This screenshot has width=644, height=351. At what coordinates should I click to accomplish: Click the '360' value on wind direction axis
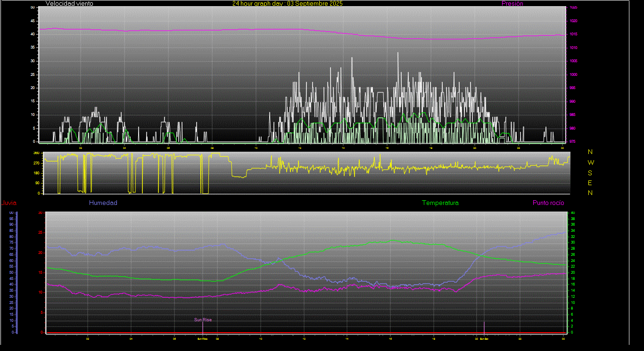pyautogui.click(x=36, y=153)
